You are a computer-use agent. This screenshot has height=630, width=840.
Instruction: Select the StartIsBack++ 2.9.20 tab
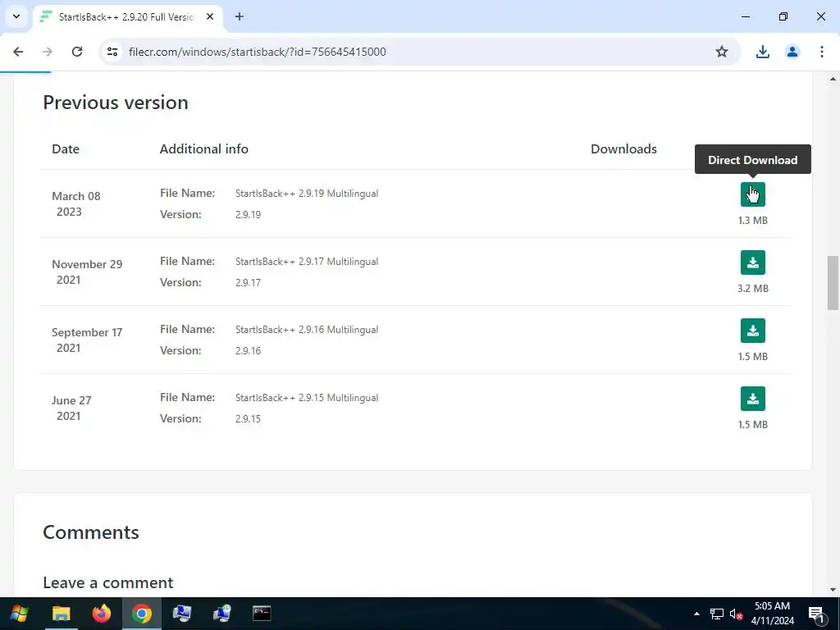tap(127, 17)
